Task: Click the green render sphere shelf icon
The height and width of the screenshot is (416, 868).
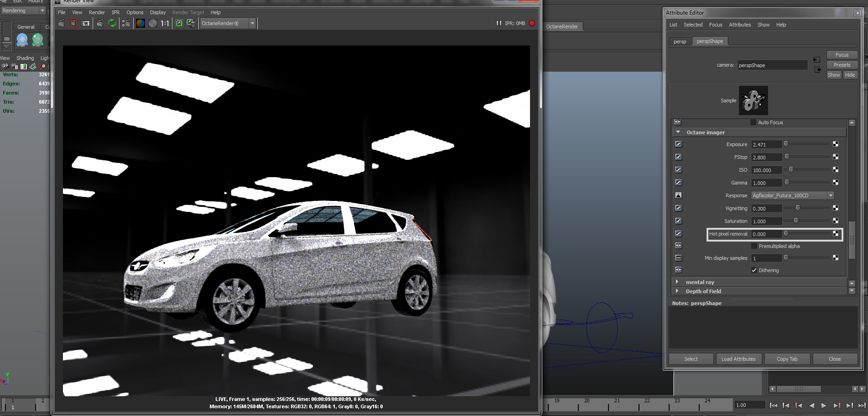Action: pos(38,40)
